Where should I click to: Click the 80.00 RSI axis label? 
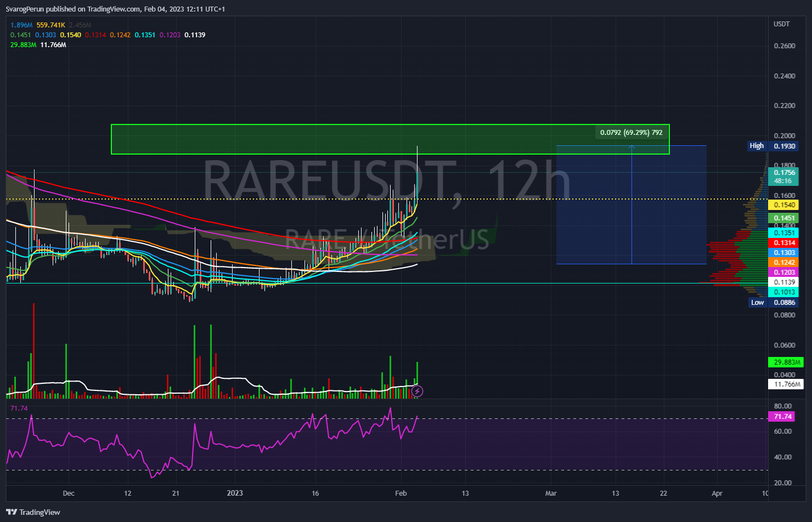783,406
